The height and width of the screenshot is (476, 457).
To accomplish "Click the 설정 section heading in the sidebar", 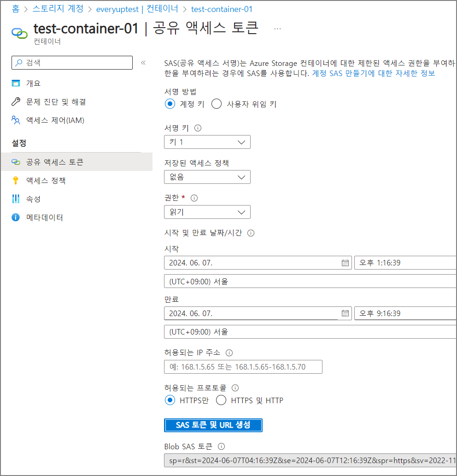I will click(x=19, y=143).
